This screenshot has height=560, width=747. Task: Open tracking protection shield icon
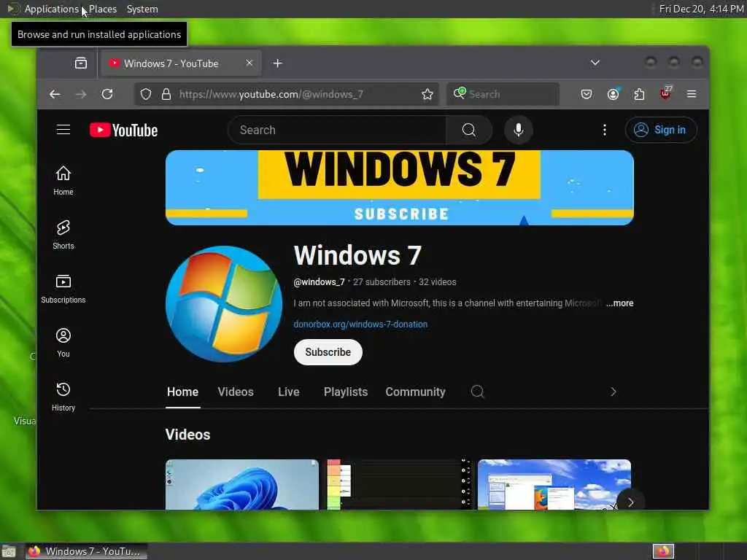146,94
